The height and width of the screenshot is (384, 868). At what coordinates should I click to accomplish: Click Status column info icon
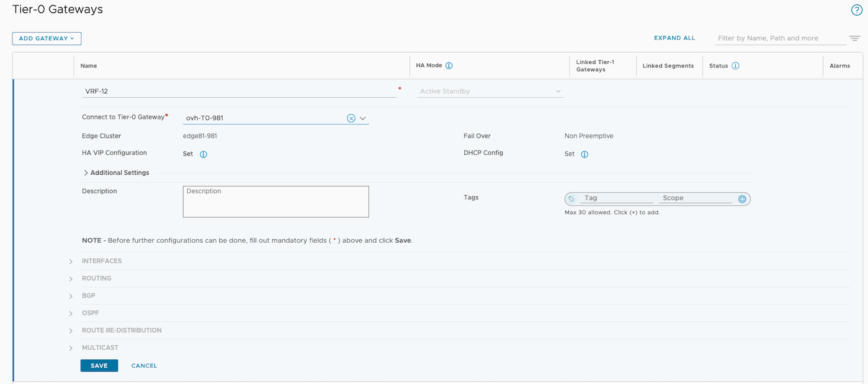(735, 66)
